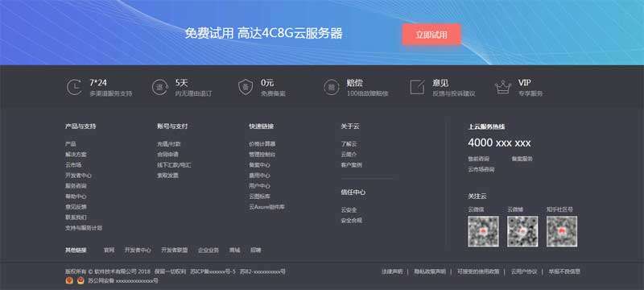Open 官网 in the 其他链接 row
The image size is (644, 290).
[x=109, y=250]
